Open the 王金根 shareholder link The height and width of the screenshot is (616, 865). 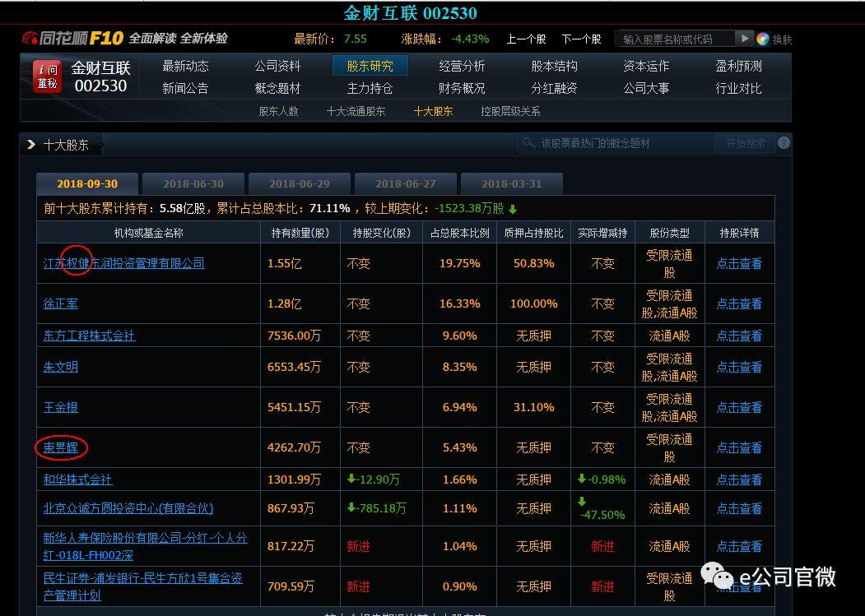tap(61, 408)
